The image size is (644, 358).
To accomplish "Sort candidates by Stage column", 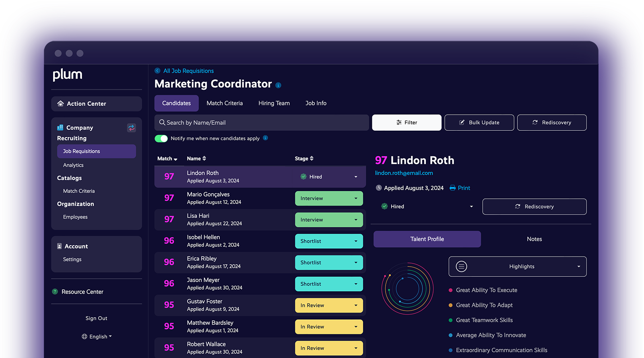I will [x=304, y=158].
